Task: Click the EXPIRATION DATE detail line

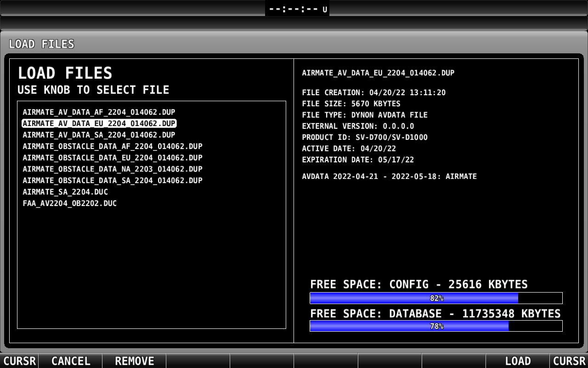Action: [358, 160]
